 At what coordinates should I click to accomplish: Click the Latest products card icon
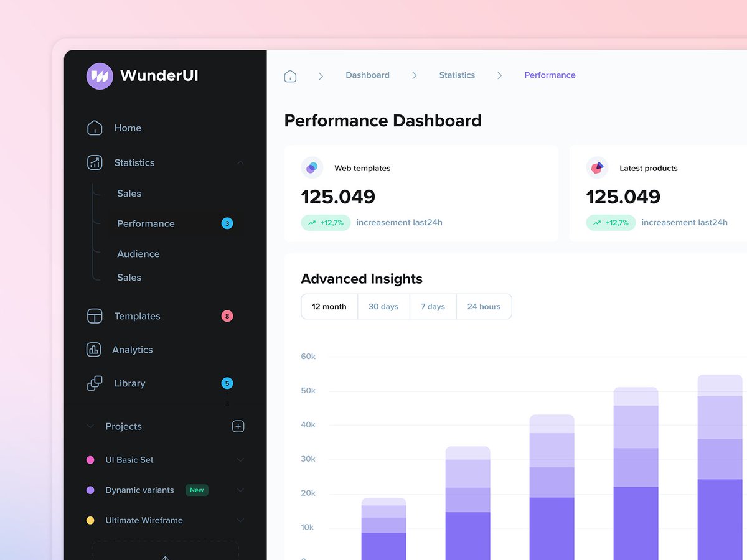(598, 168)
